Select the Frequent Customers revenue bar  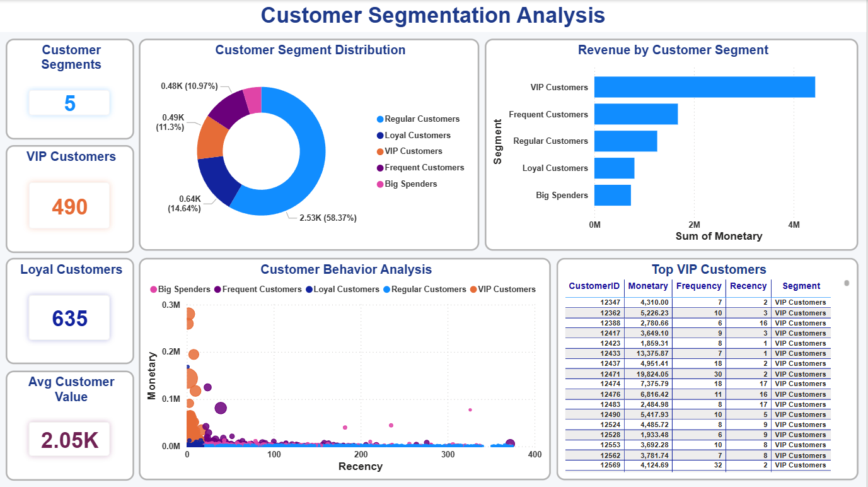tap(636, 114)
